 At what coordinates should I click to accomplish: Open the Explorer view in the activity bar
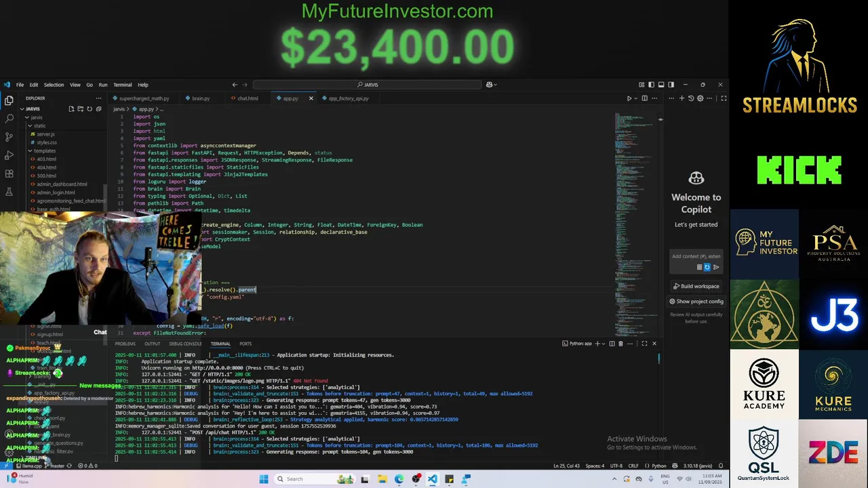point(9,100)
